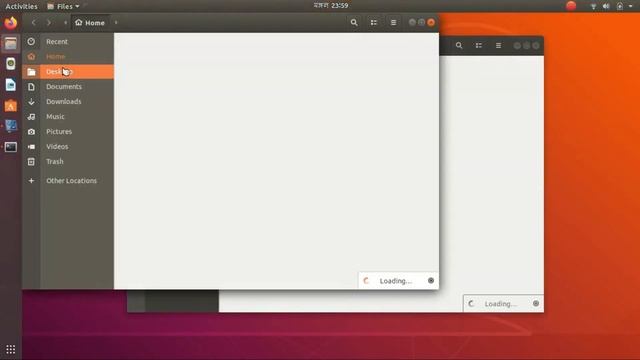Click the network icon in top bar
640x360 pixels.
[593, 6]
